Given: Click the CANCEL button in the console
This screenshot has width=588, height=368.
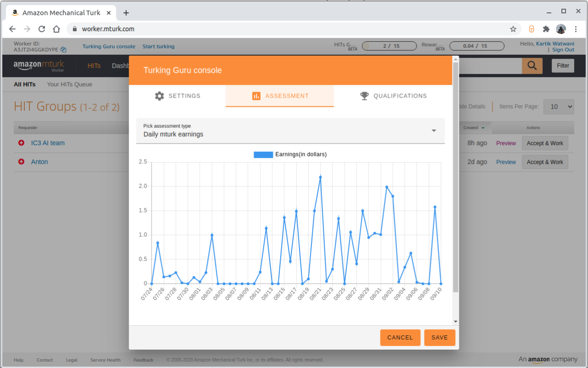Looking at the screenshot, I should 400,338.
